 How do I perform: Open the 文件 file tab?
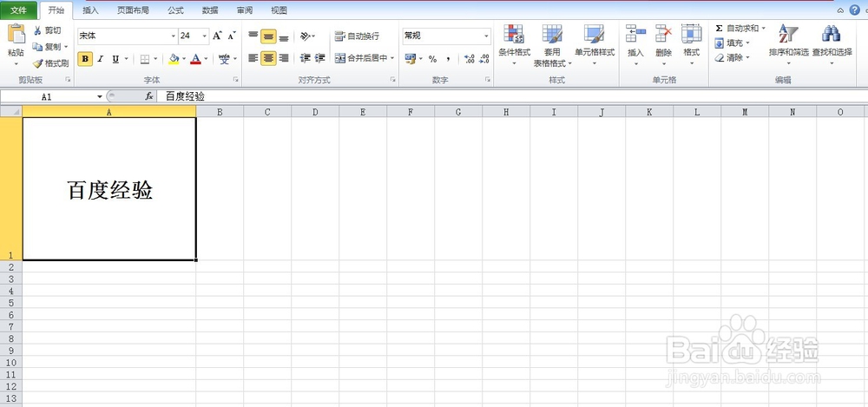(x=19, y=10)
